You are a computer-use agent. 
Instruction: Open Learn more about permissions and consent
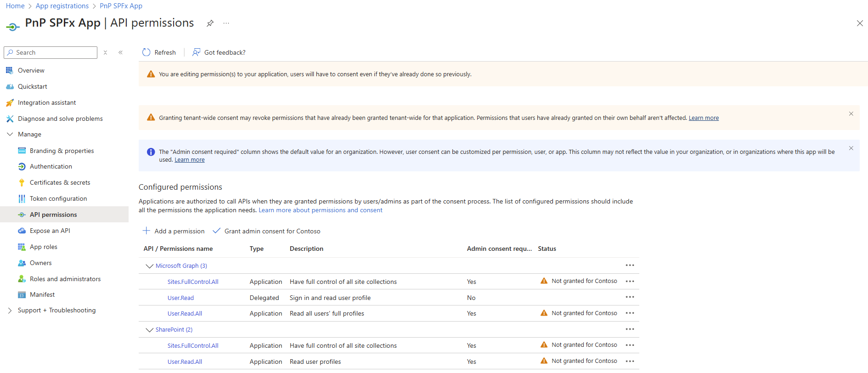321,210
